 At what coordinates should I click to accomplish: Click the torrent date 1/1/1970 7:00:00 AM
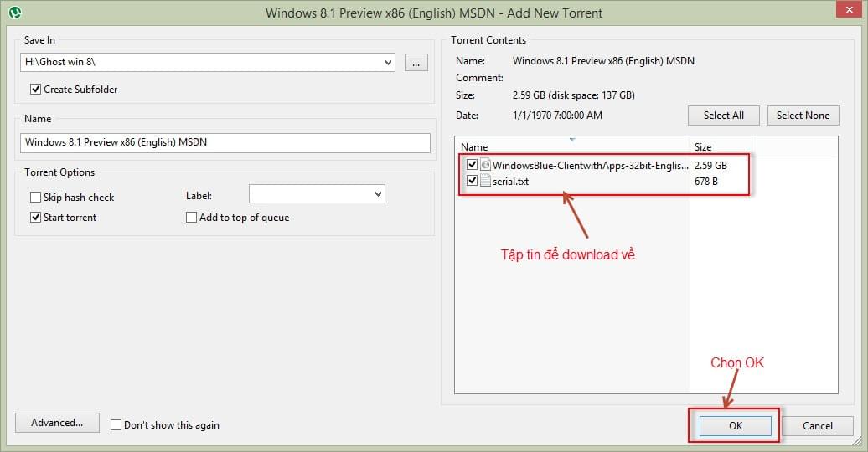[557, 115]
